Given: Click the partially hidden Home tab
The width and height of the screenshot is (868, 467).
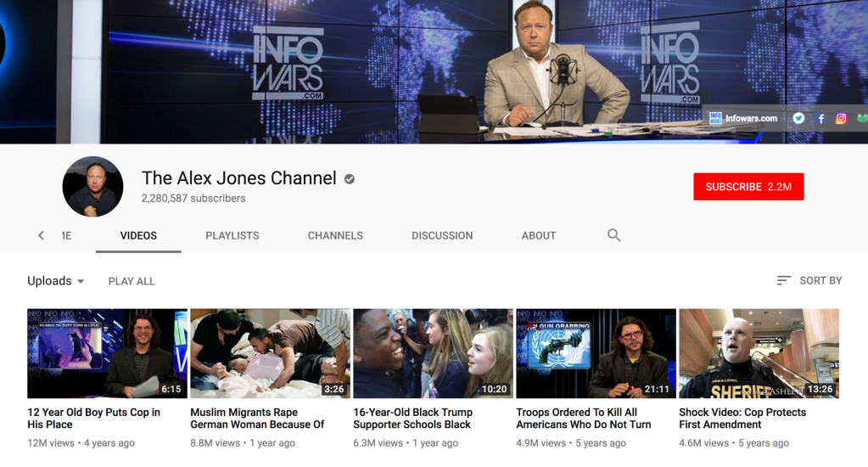Looking at the screenshot, I should click(66, 235).
